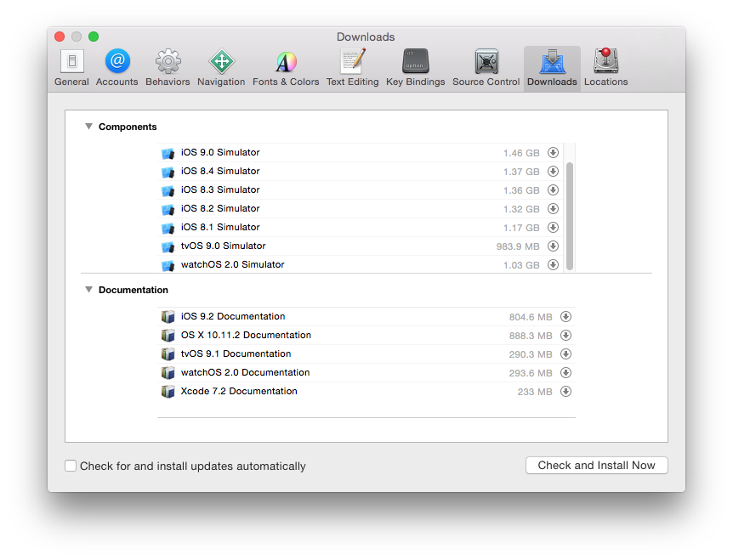Click the iOS 9.0 Simulator package icon

tap(168, 153)
